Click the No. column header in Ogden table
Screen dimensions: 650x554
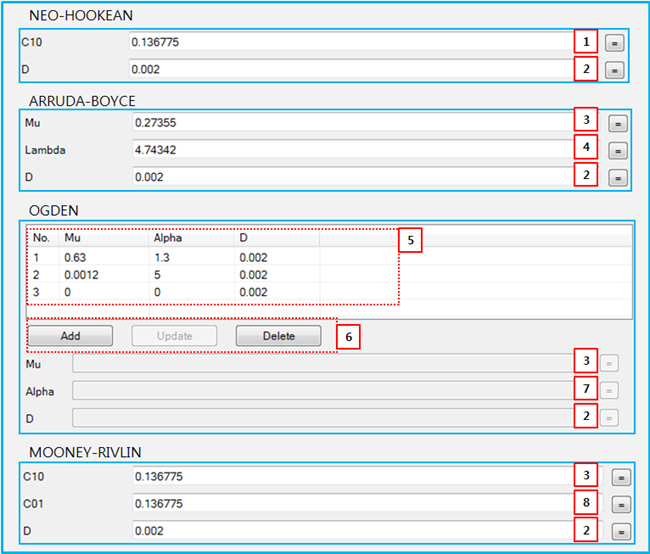point(43,238)
